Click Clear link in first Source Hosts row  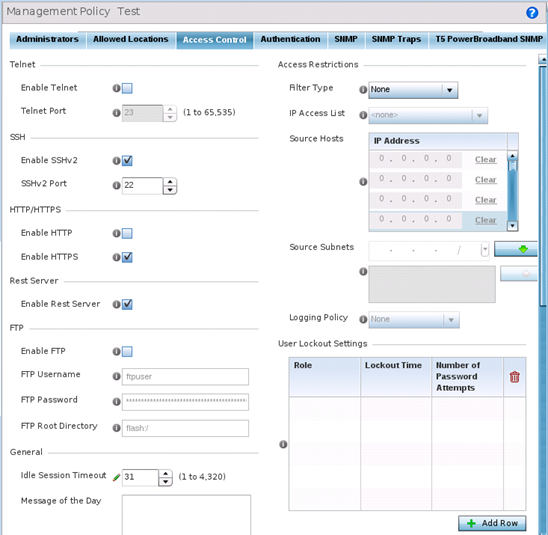tap(485, 160)
